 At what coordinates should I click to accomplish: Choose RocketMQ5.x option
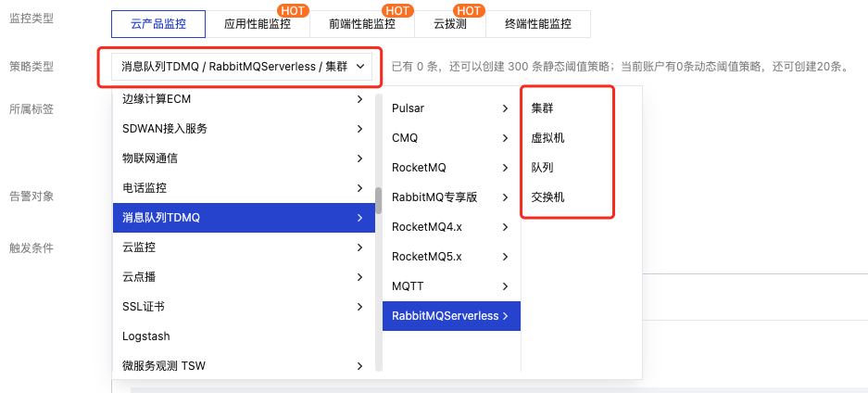(x=451, y=256)
